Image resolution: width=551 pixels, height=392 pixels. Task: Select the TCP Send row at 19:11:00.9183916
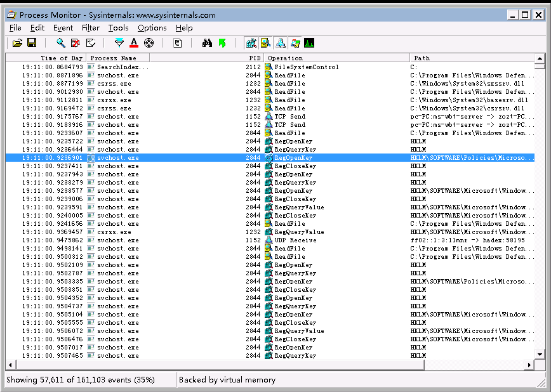pos(270,125)
